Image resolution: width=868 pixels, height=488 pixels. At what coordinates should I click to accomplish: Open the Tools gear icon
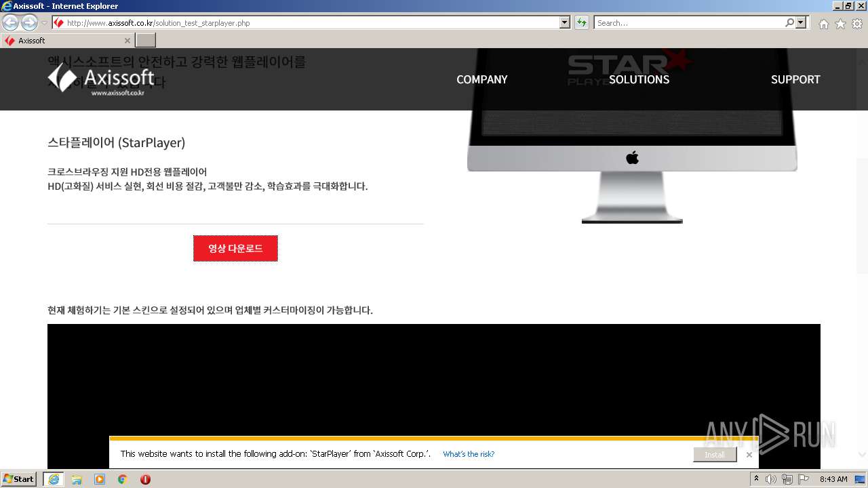click(x=857, y=24)
